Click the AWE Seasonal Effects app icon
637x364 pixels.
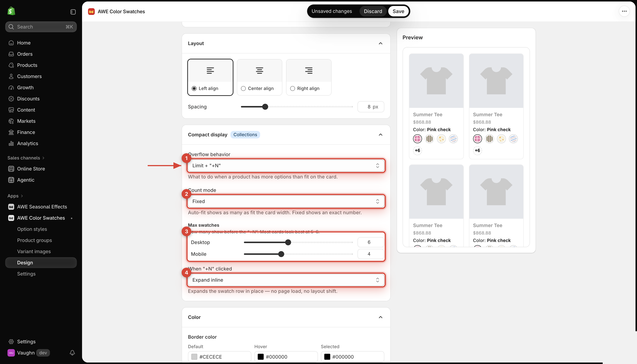tap(11, 207)
